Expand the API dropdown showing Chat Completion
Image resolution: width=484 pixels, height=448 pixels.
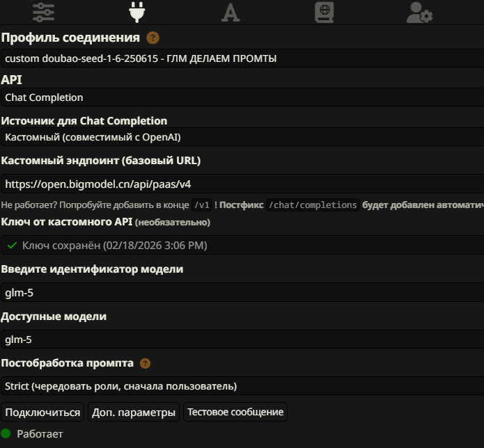click(242, 97)
